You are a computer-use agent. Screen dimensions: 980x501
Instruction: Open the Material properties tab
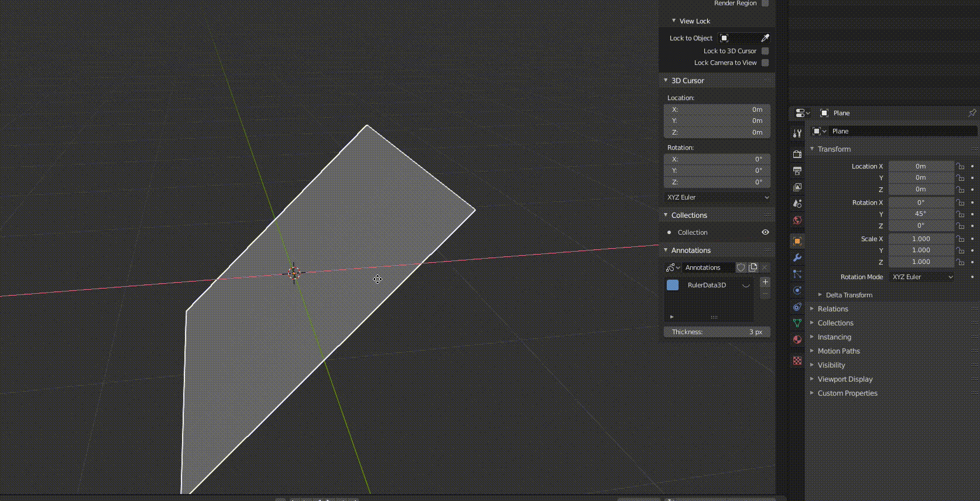(797, 339)
